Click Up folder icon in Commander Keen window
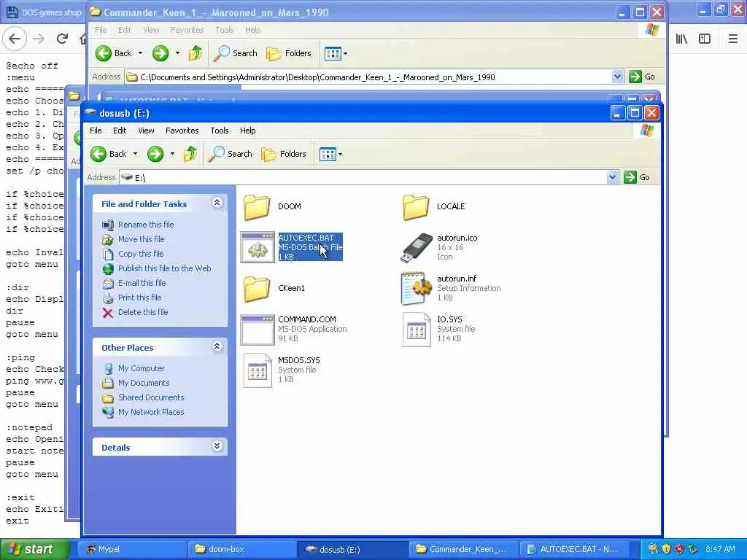 196,53
